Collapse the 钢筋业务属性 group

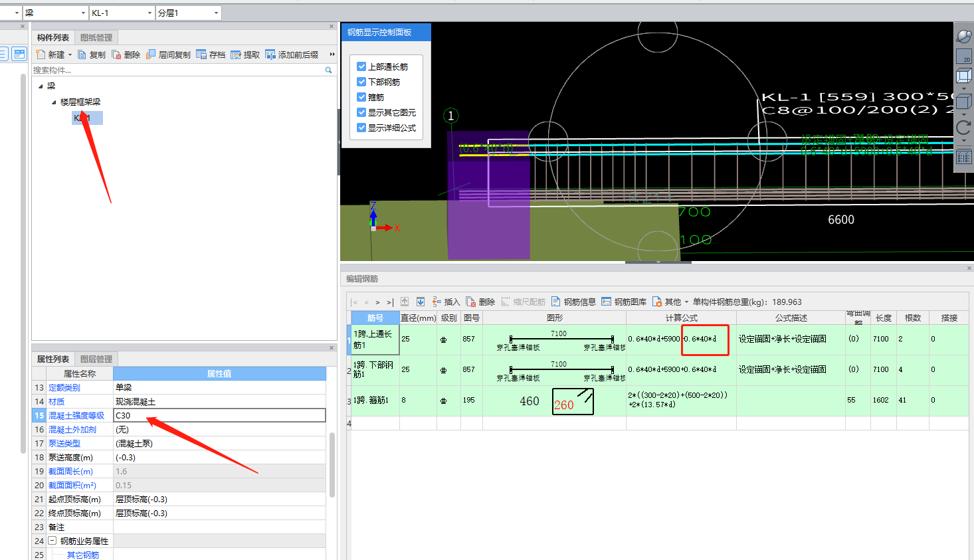point(52,541)
